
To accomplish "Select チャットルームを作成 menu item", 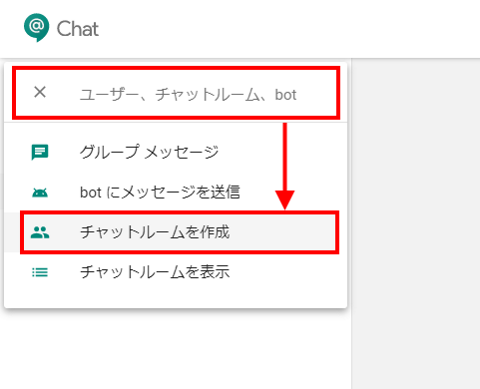I will click(x=176, y=232).
